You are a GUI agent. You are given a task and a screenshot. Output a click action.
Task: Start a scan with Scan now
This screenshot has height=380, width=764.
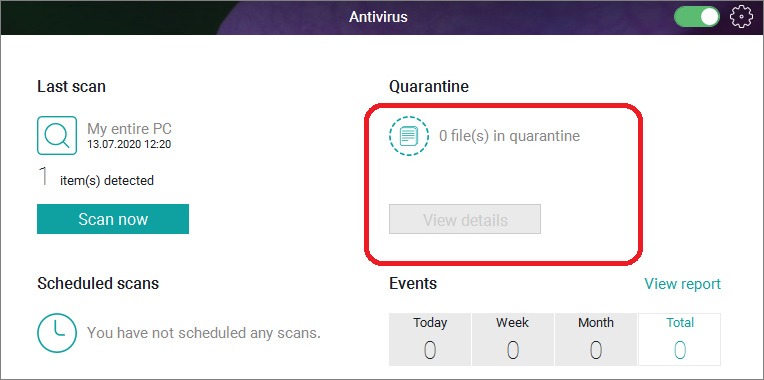click(113, 219)
